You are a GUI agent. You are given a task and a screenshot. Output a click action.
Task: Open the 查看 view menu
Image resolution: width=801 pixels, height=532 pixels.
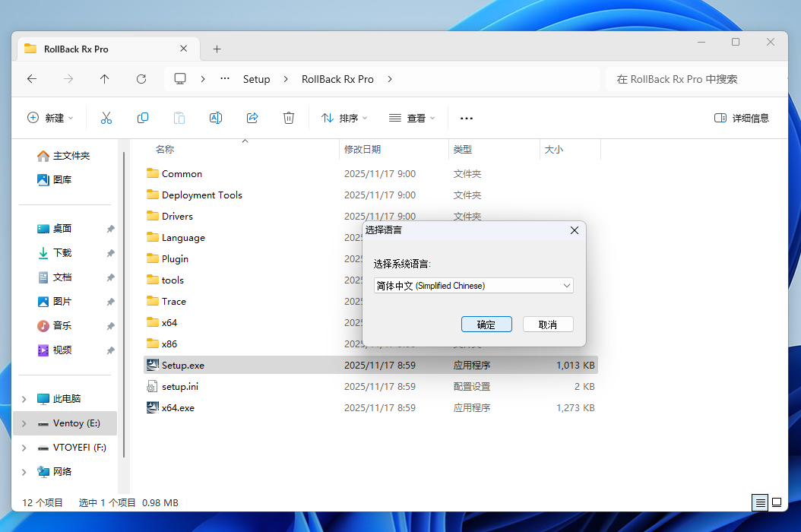412,118
